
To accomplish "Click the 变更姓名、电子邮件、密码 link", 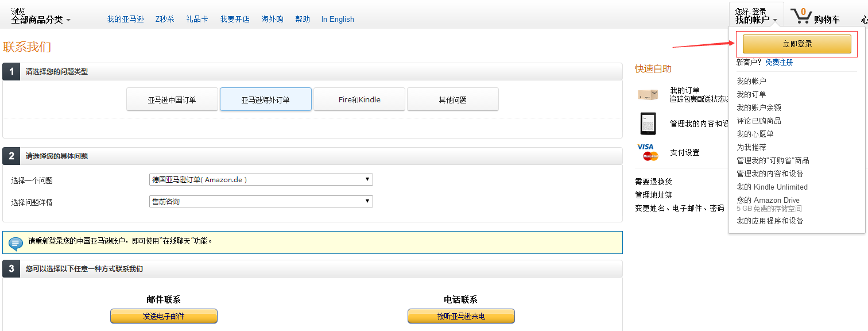I will [680, 208].
